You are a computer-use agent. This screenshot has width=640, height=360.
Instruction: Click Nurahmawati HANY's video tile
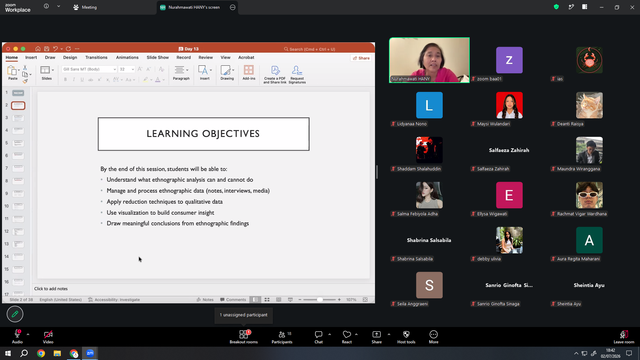pos(429,60)
